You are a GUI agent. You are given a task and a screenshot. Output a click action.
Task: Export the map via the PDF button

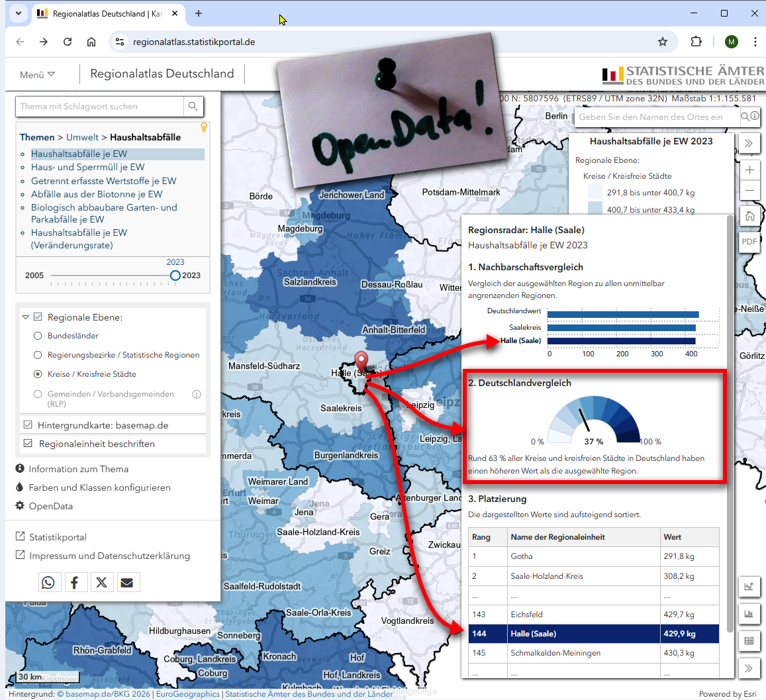749,242
